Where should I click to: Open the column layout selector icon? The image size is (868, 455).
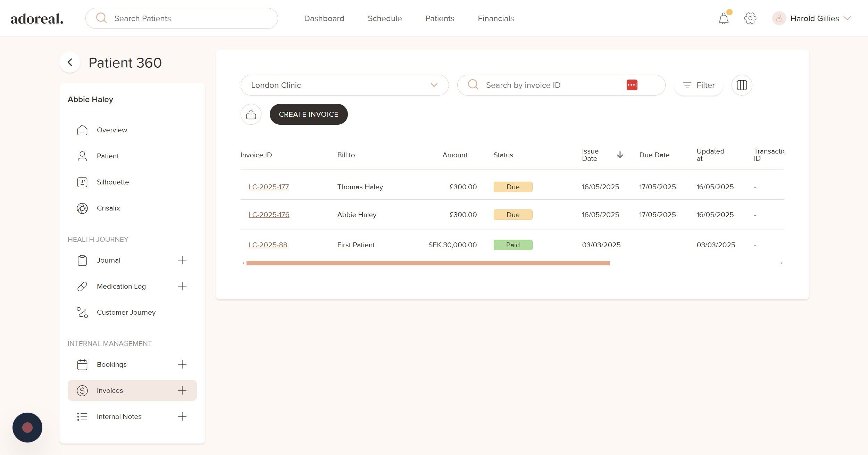click(x=742, y=85)
